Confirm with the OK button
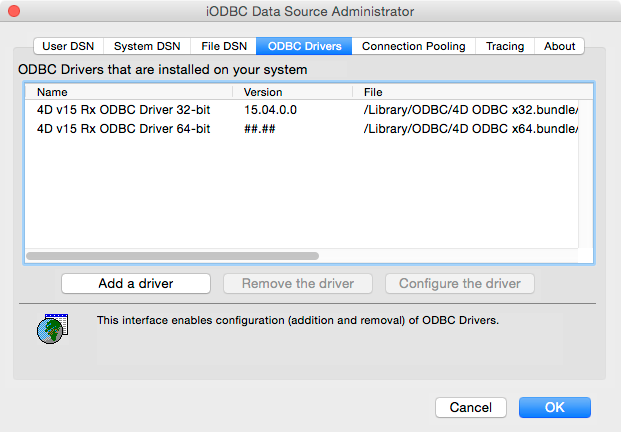The image size is (621, 432). 555,407
